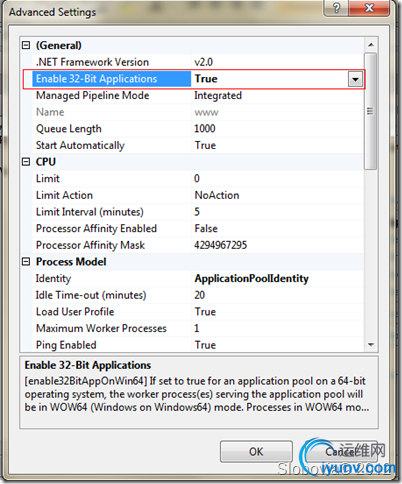Close the Advanced Settings dialog
Viewport: 402px width, 484px height.
pyautogui.click(x=369, y=8)
